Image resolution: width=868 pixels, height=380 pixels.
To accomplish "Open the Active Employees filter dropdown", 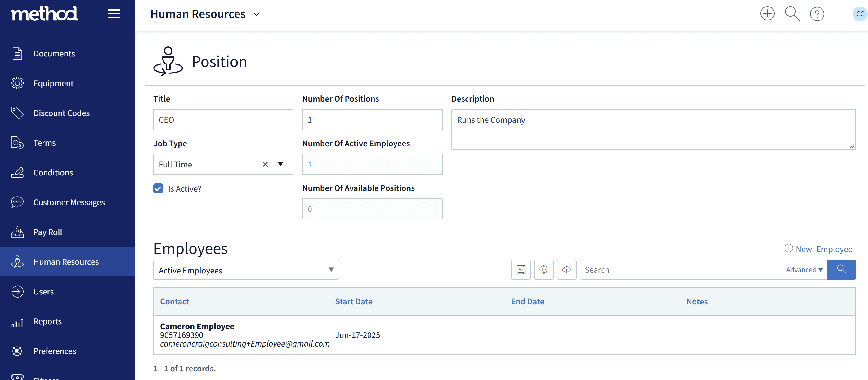I will [x=246, y=270].
